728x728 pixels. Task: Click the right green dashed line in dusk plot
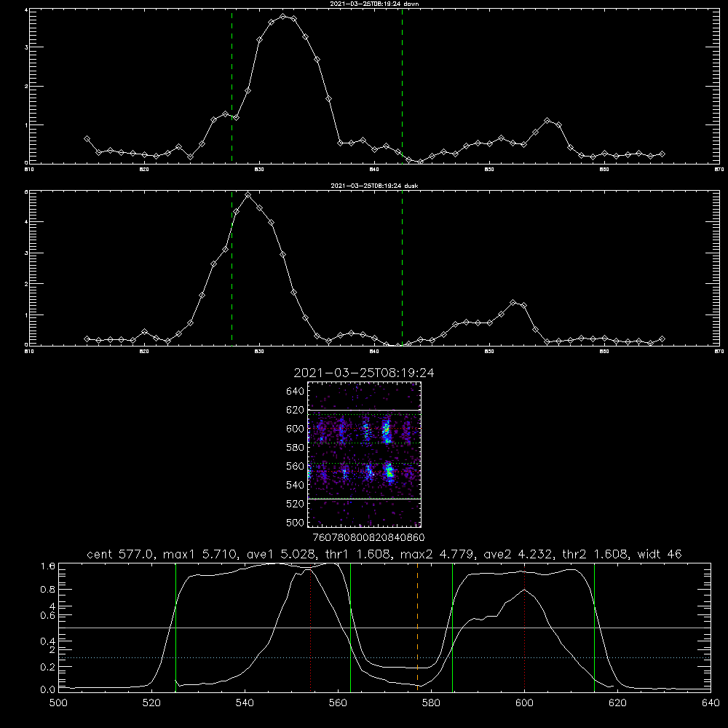point(402,268)
